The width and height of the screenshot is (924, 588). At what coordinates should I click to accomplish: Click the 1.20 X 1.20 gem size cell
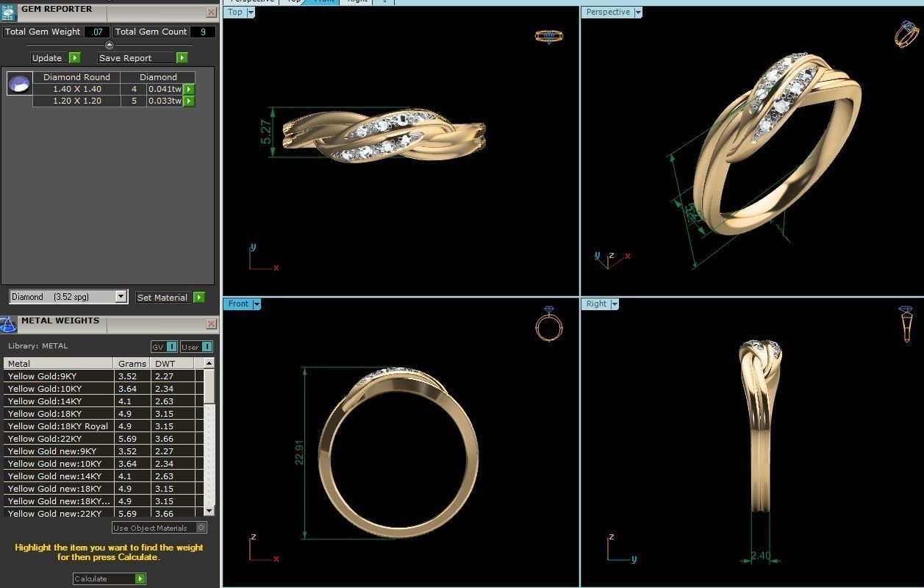click(x=76, y=101)
